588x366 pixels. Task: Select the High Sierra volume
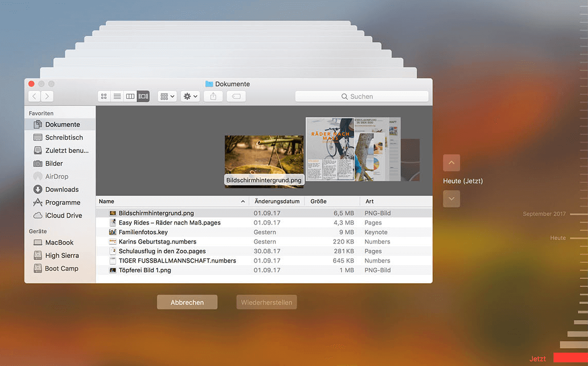pyautogui.click(x=60, y=255)
